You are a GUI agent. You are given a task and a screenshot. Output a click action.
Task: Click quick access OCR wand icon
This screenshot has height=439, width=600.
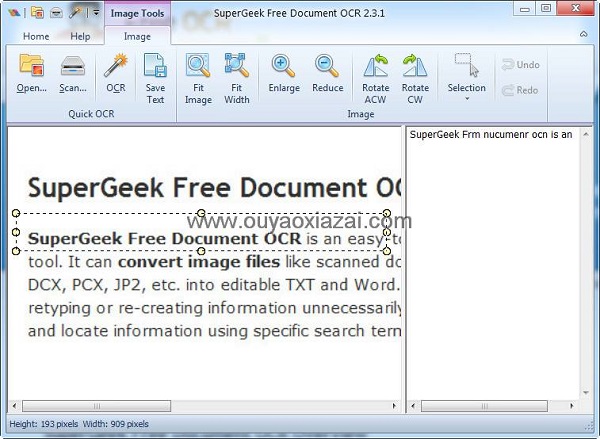point(76,13)
